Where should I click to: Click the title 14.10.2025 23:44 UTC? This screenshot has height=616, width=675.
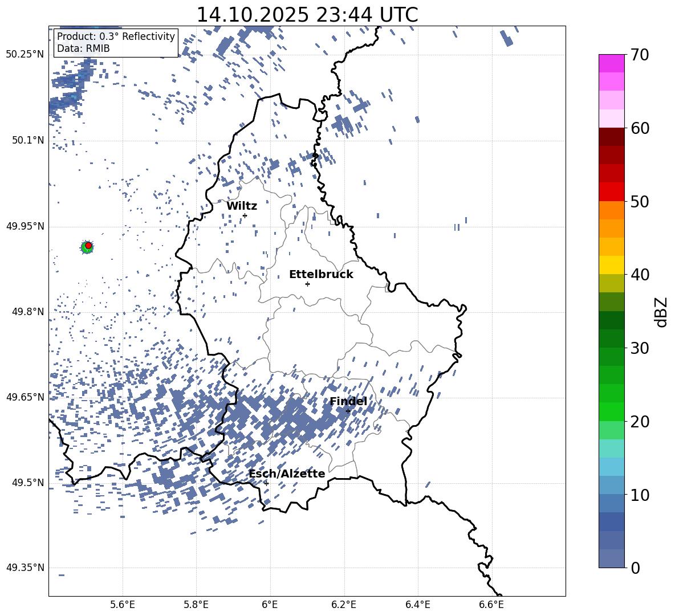click(307, 15)
